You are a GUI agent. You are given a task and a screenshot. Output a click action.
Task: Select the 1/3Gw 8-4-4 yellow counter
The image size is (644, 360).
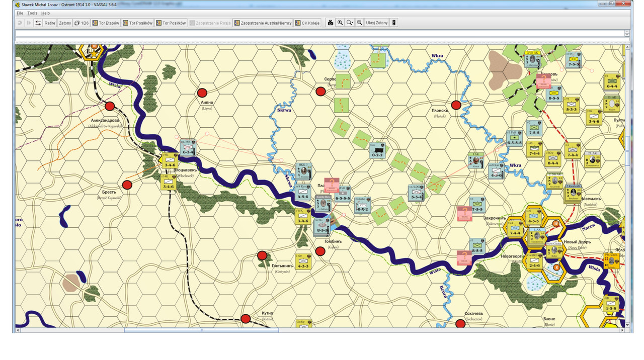pyautogui.click(x=553, y=158)
